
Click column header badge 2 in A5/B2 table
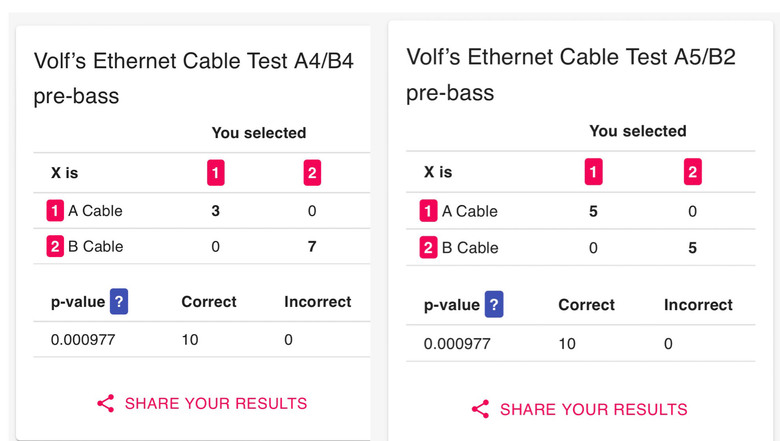(x=693, y=172)
